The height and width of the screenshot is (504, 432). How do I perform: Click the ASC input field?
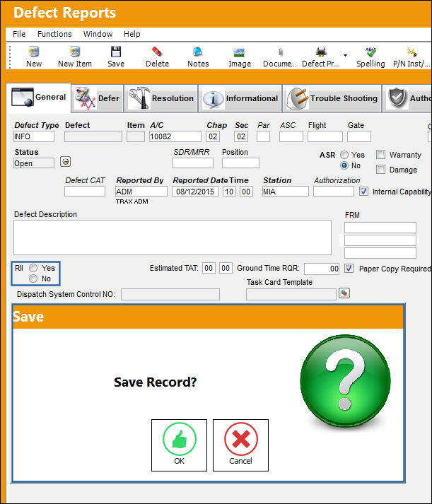coord(291,136)
